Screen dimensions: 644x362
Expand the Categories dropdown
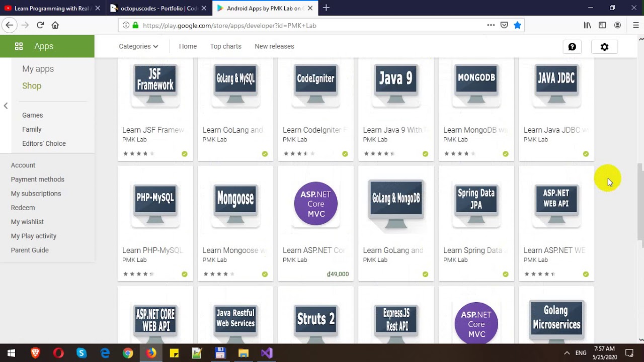138,46
